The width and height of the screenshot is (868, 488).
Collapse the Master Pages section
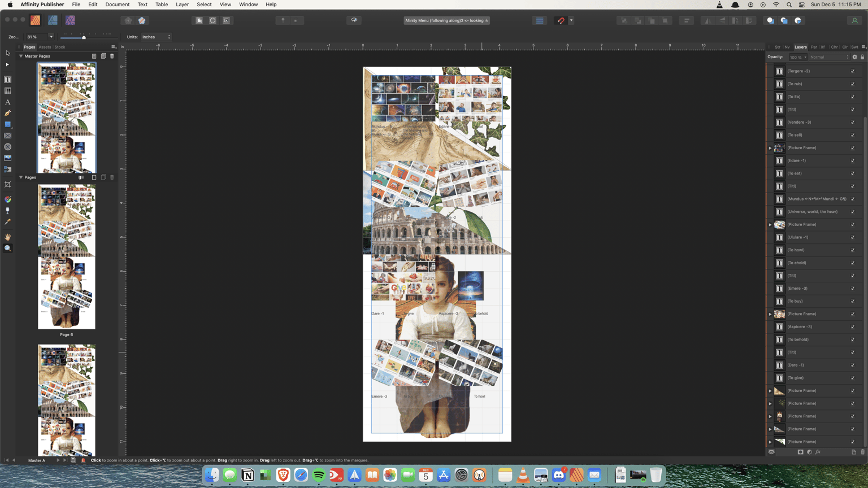pyautogui.click(x=21, y=56)
